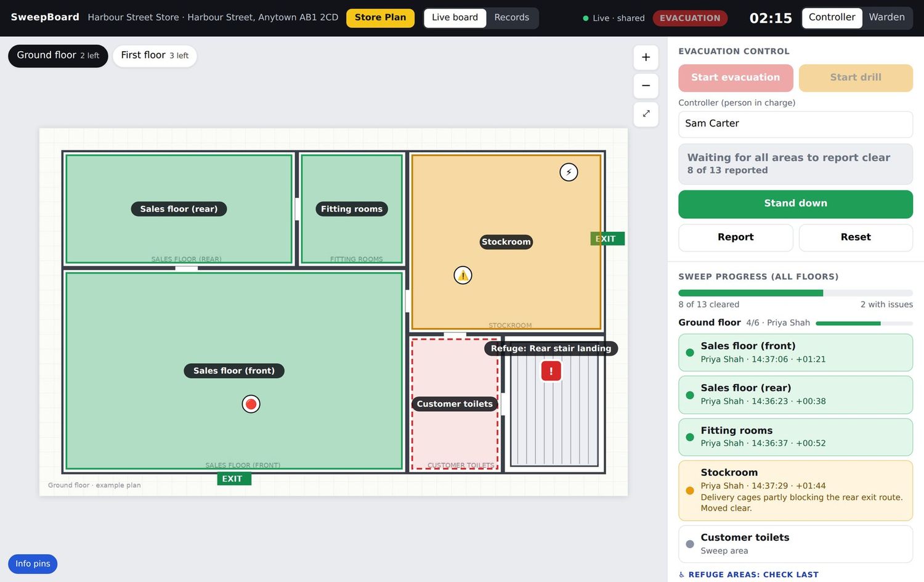Open the Store Plan button
This screenshot has height=582, width=924.
380,18
